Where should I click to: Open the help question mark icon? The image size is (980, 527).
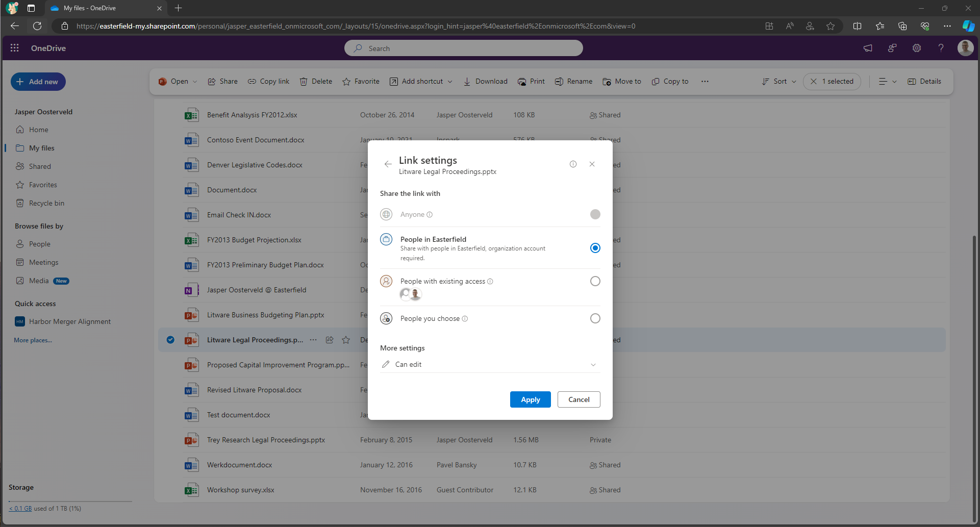point(941,48)
